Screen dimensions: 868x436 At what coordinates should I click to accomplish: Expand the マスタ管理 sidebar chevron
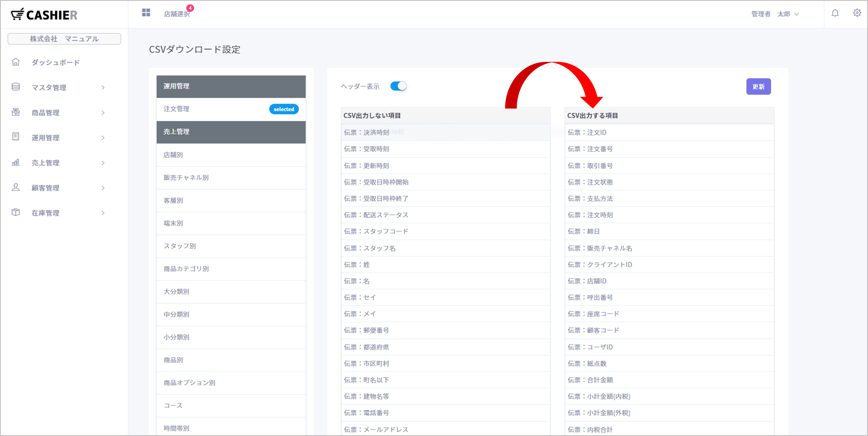(x=103, y=88)
